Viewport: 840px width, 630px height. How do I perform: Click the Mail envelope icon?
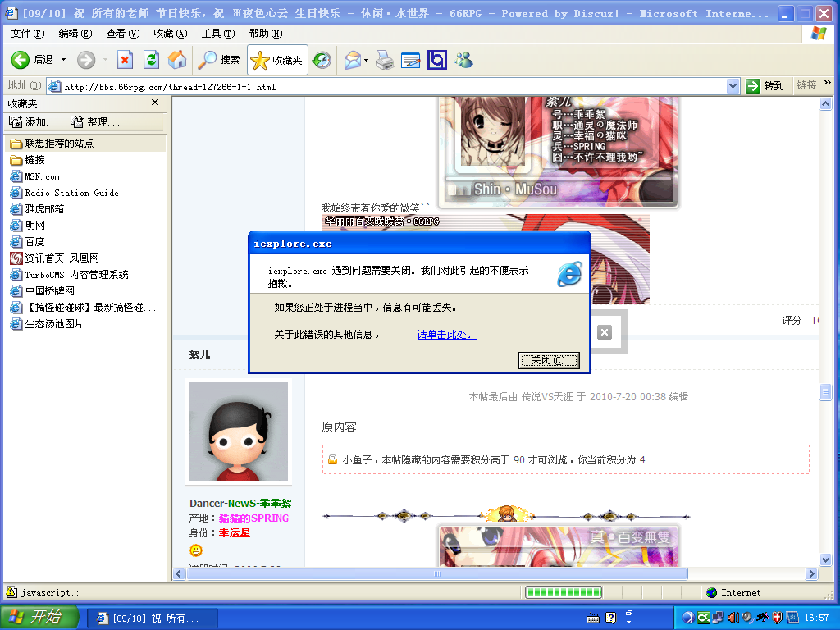pyautogui.click(x=353, y=60)
